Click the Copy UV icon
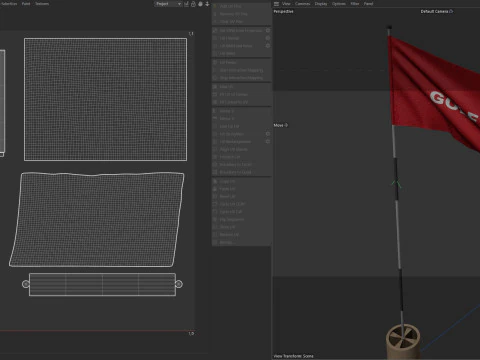 click(x=215, y=181)
